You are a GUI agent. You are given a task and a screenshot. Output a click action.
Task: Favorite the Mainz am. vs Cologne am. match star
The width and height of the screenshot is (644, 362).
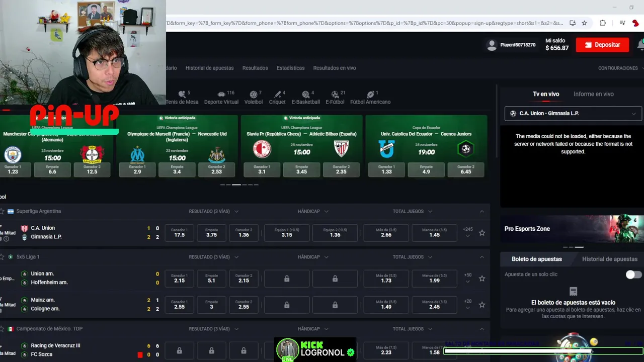click(482, 305)
